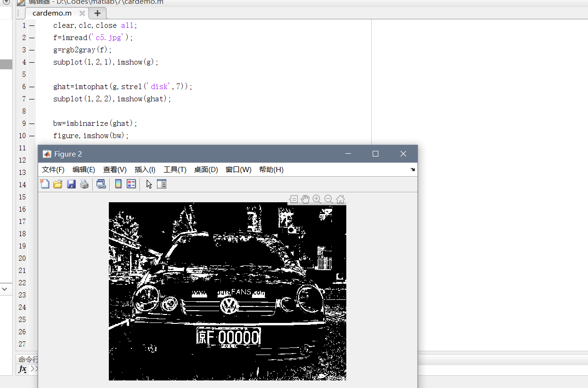Set breakpoint dash on line 6
The width and height of the screenshot is (588, 388).
tap(32, 87)
